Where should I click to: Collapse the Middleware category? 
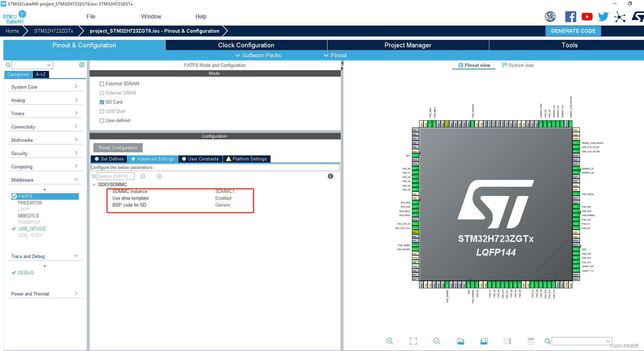[x=45, y=180]
